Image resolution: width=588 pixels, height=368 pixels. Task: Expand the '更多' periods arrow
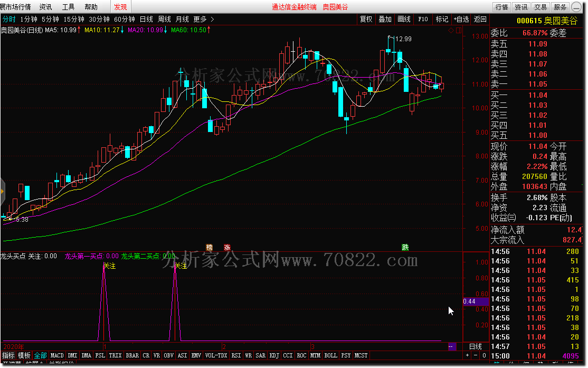point(212,19)
